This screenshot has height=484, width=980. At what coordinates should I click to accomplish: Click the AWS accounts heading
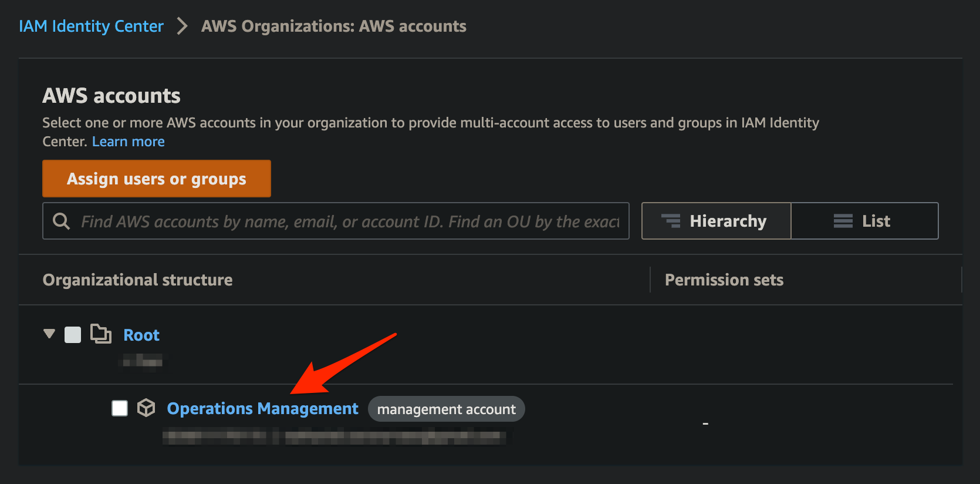point(111,96)
